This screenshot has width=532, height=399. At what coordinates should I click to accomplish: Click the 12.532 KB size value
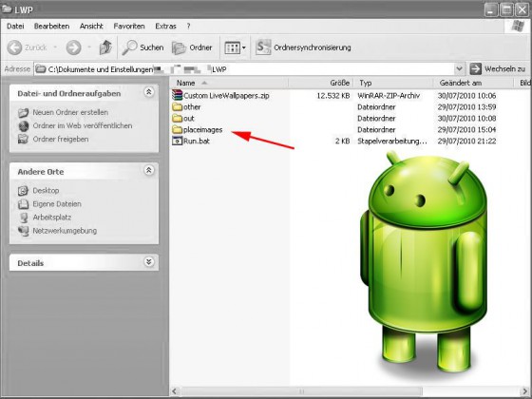(x=333, y=96)
